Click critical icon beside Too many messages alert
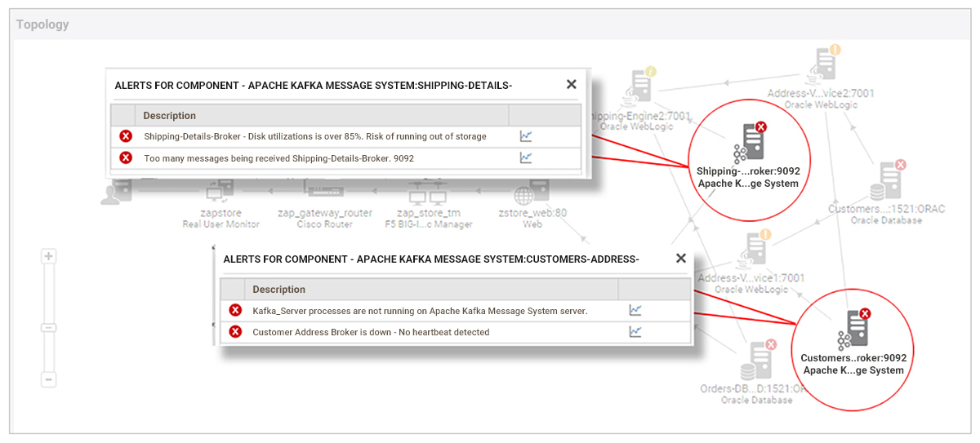 (x=126, y=157)
